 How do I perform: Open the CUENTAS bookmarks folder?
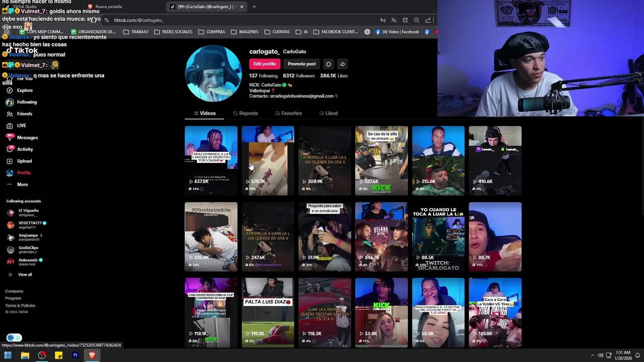(x=277, y=32)
